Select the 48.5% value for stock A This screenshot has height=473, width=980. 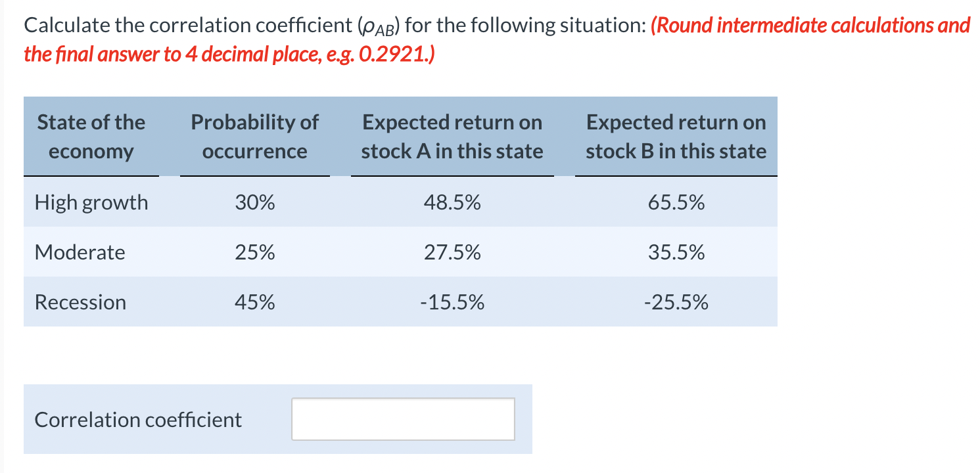(x=453, y=202)
